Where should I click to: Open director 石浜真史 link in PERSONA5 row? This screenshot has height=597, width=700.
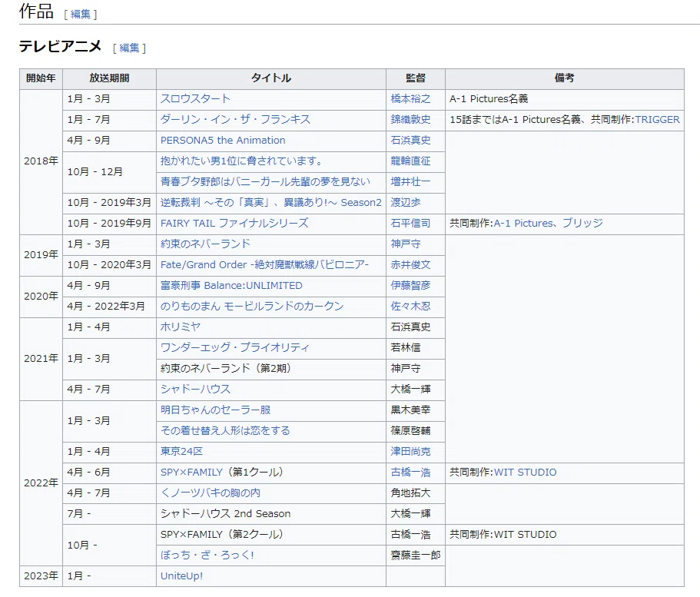click(411, 140)
